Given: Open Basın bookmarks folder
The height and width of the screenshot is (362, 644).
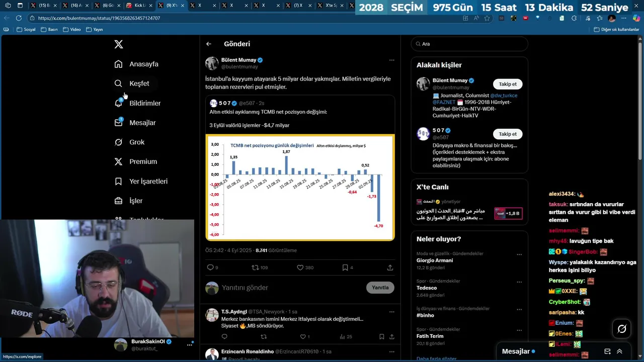Looking at the screenshot, I should pyautogui.click(x=50, y=30).
